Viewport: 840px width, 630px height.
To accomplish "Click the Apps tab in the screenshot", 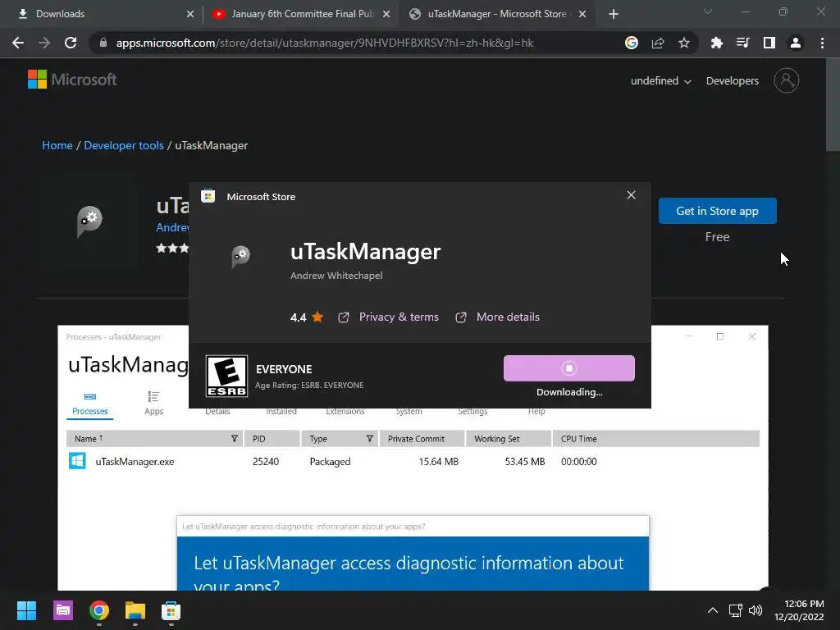I will coord(153,404).
